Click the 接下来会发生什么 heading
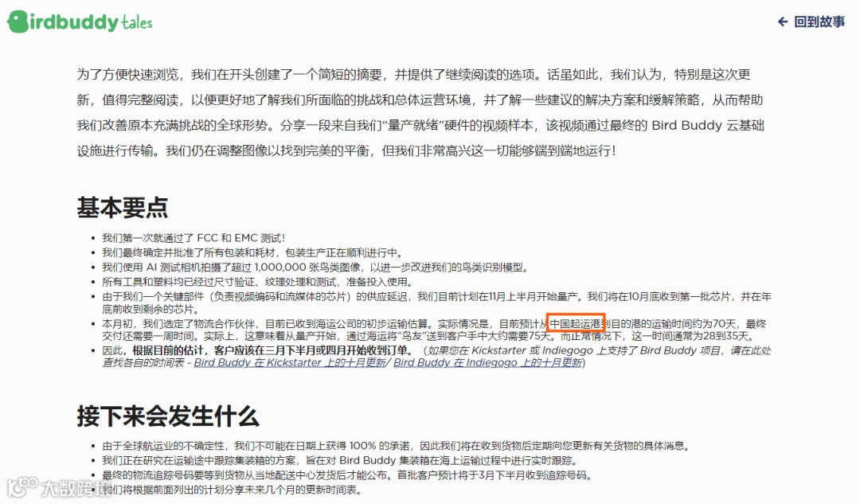Viewport: 860px width, 504px height. [168, 416]
